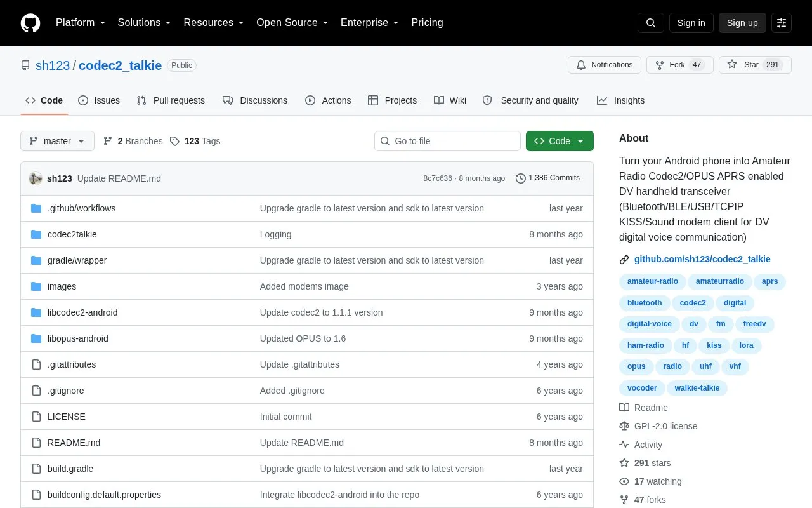Open the Readme link in About sidebar
The width and height of the screenshot is (812, 508).
[644, 408]
